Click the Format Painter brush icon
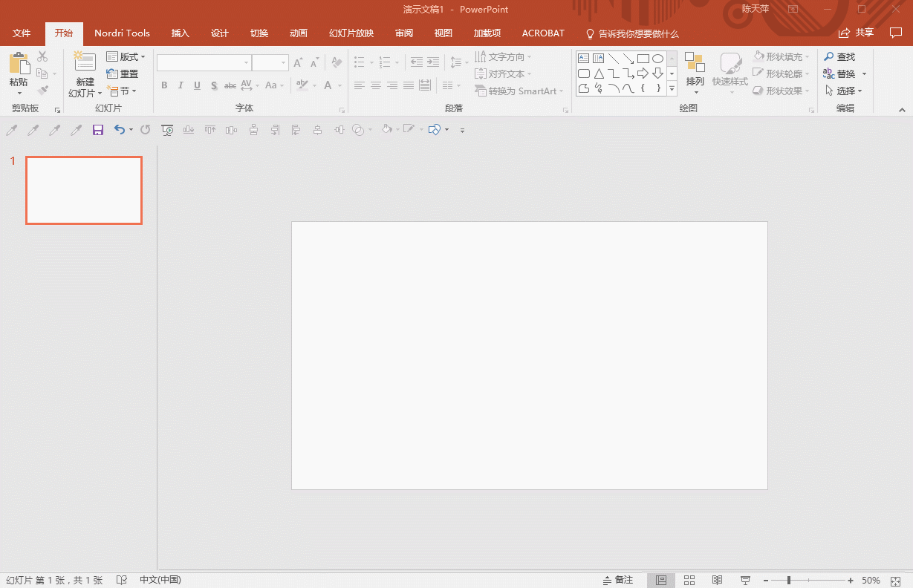Image resolution: width=913 pixels, height=588 pixels. pyautogui.click(x=42, y=91)
